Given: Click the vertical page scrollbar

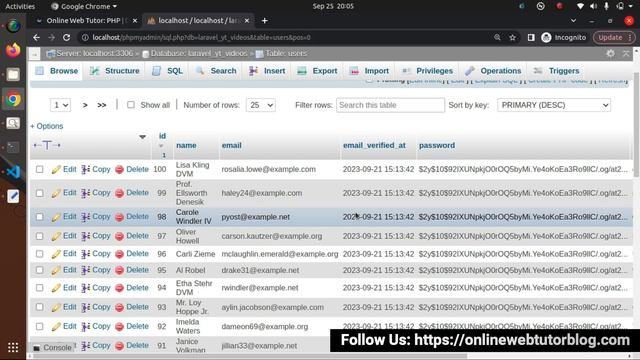Looking at the screenshot, I should [636, 124].
